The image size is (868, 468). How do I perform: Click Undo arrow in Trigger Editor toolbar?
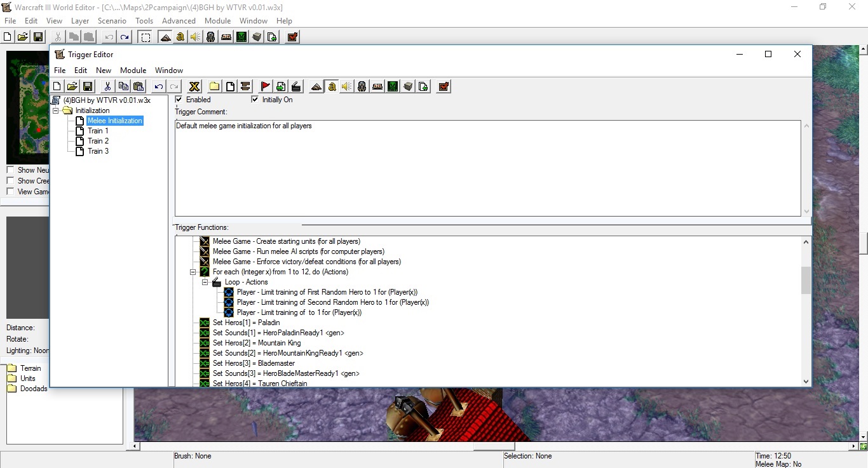click(x=159, y=86)
